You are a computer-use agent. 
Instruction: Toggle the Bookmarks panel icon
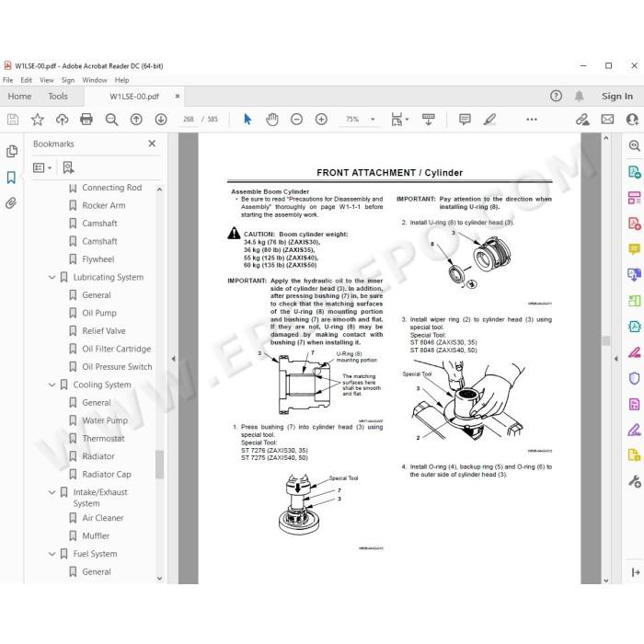[11, 178]
